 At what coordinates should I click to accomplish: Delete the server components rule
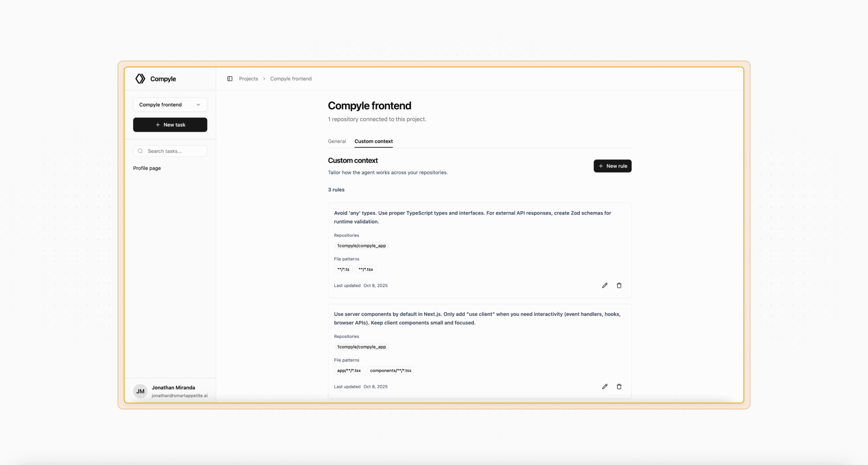click(x=619, y=387)
